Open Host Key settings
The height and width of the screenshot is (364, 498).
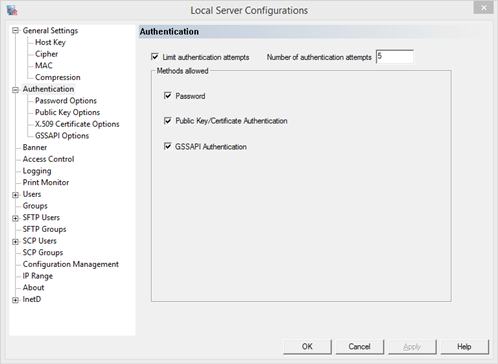click(x=50, y=42)
